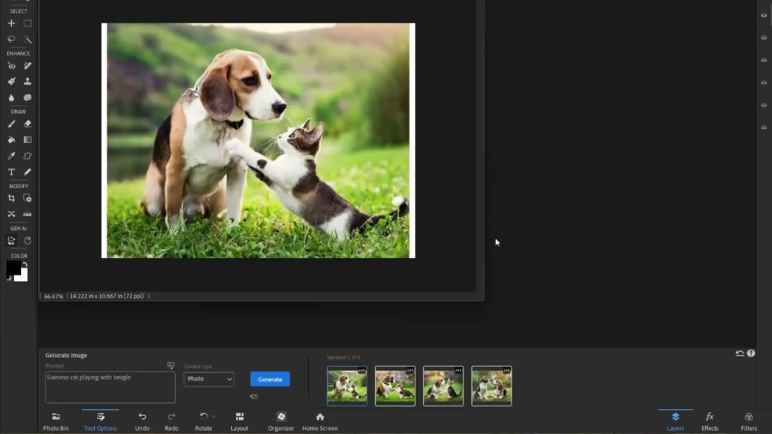This screenshot has width=772, height=434.
Task: Toggle the Tool Options panel
Action: tap(100, 417)
